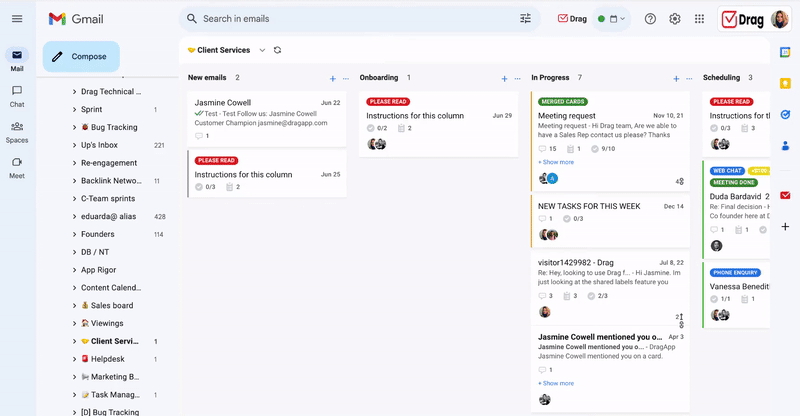This screenshot has height=416, width=800.
Task: Open the green status calendar dropdown
Action: (612, 19)
